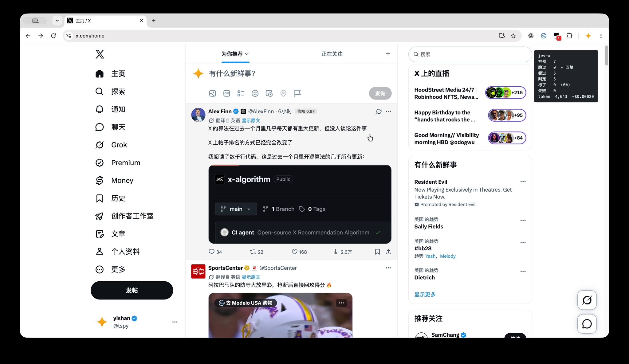The width and height of the screenshot is (629, 364).
Task: Click the black 发帖 sidebar button
Action: click(x=132, y=290)
